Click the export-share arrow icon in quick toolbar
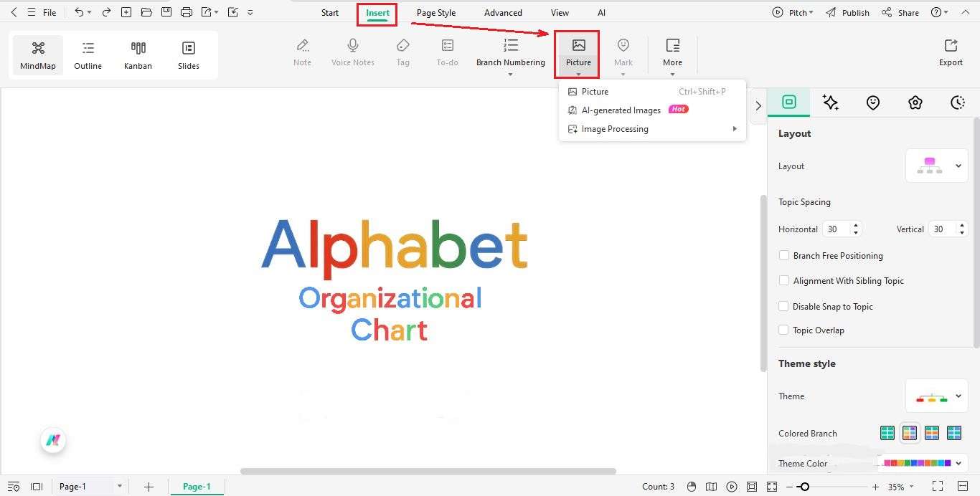Image resolution: width=980 pixels, height=496 pixels. click(x=207, y=12)
